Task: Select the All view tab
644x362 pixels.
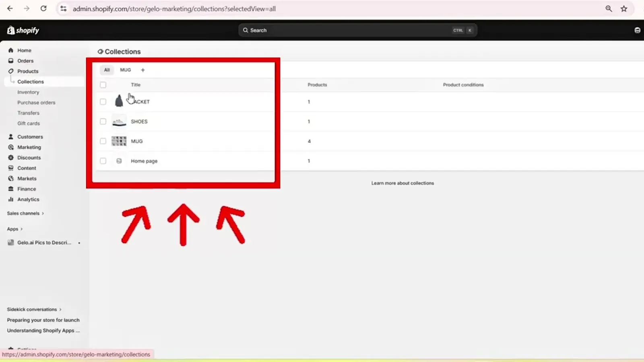Action: 107,70
